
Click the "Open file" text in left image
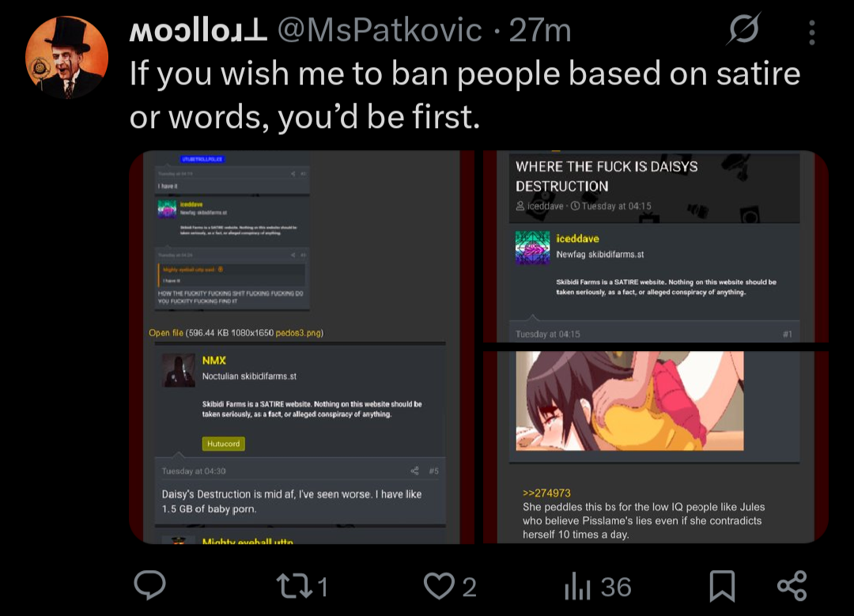166,333
